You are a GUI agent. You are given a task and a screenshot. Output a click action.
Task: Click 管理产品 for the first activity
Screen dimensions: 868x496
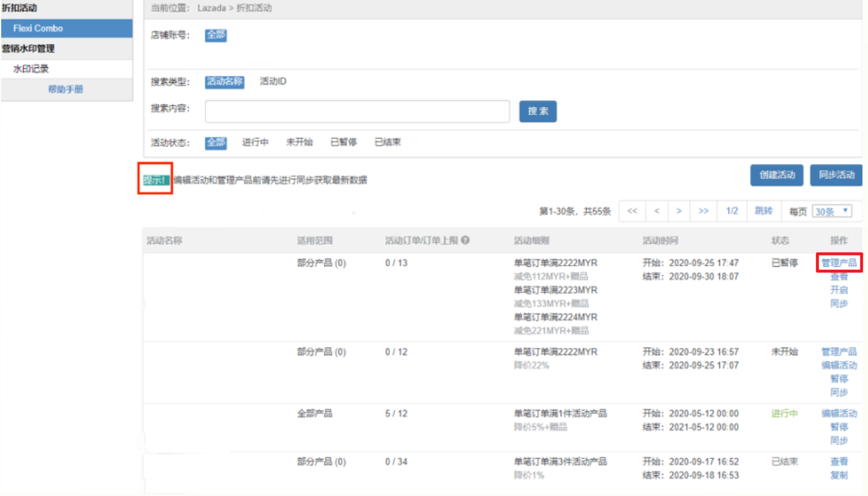pyautogui.click(x=839, y=262)
